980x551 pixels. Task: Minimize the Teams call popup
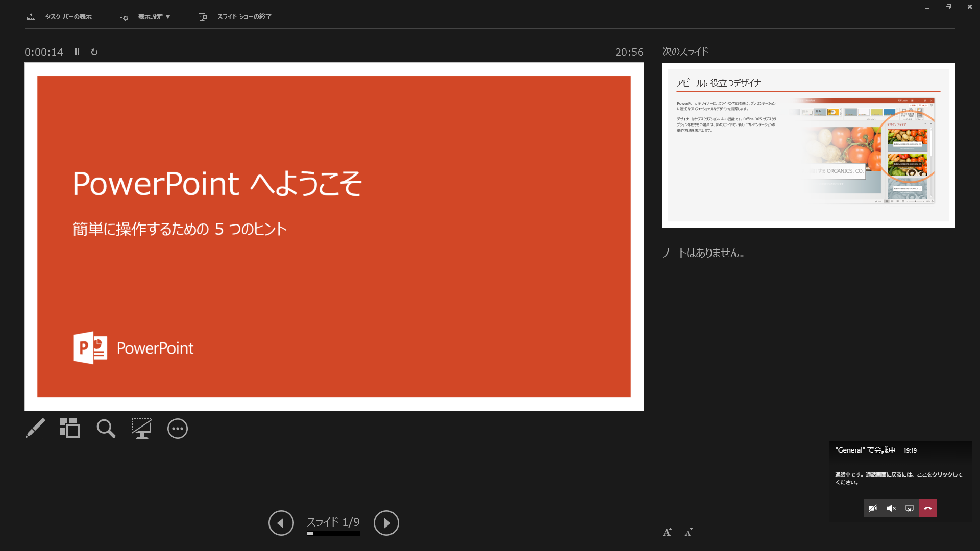pos(961,451)
